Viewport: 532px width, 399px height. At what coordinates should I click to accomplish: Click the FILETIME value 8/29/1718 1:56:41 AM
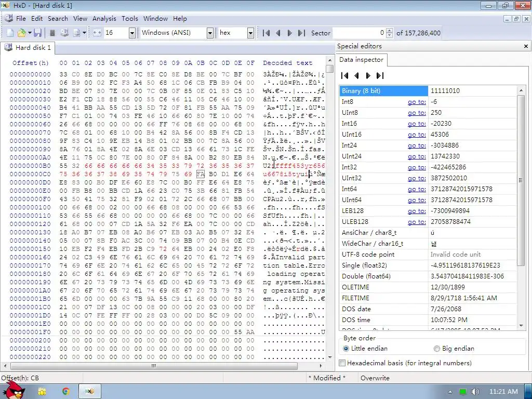click(x=464, y=298)
